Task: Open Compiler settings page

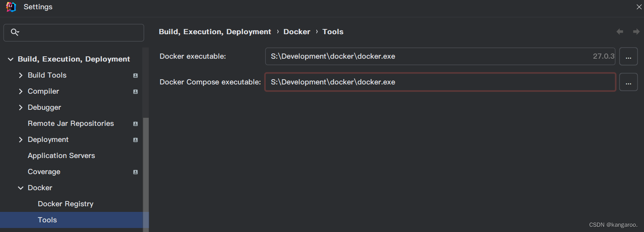Action: tap(43, 91)
